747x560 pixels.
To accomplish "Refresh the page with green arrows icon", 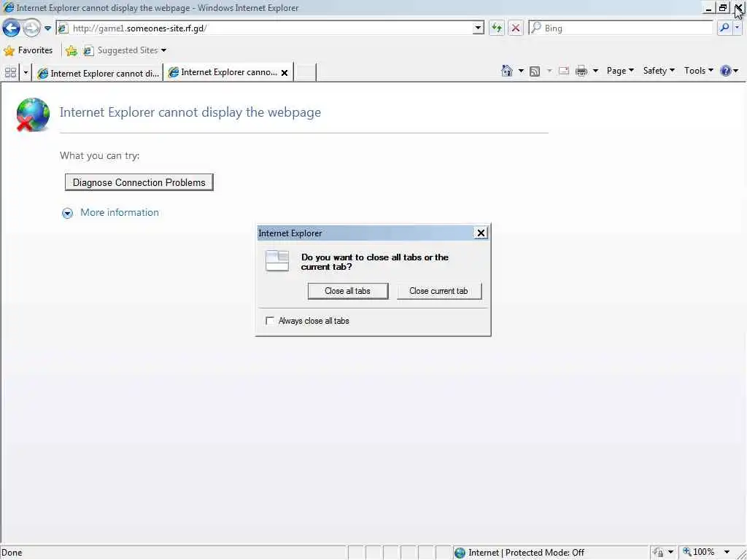I will pos(496,28).
